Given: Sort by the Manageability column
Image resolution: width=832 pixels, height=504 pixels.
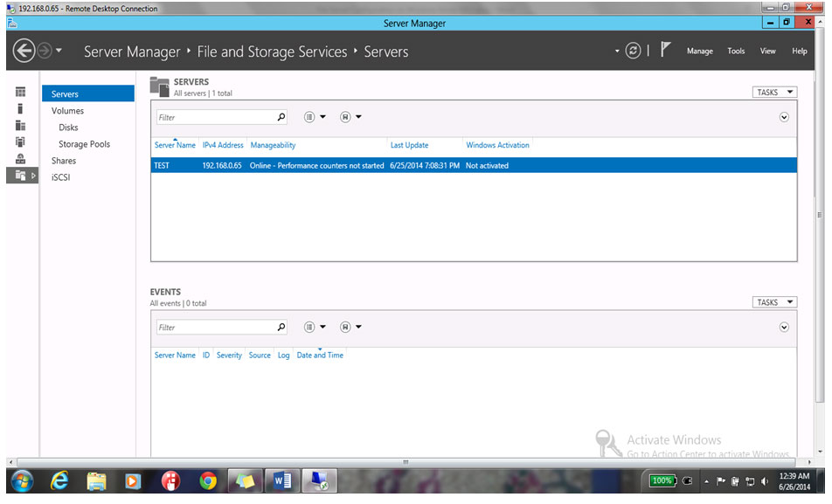Looking at the screenshot, I should (273, 145).
